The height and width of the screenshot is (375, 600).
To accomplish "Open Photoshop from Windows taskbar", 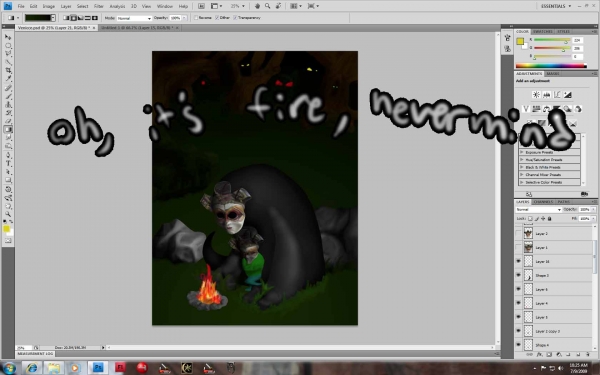I will (98, 368).
